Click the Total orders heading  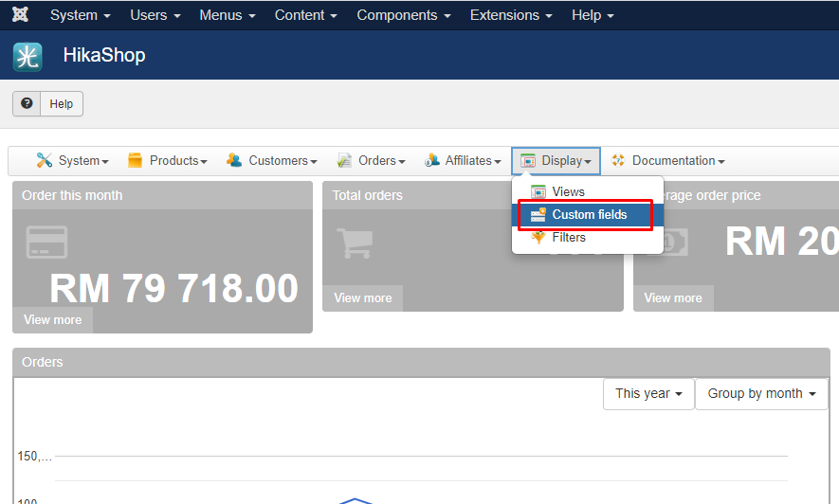tap(367, 195)
